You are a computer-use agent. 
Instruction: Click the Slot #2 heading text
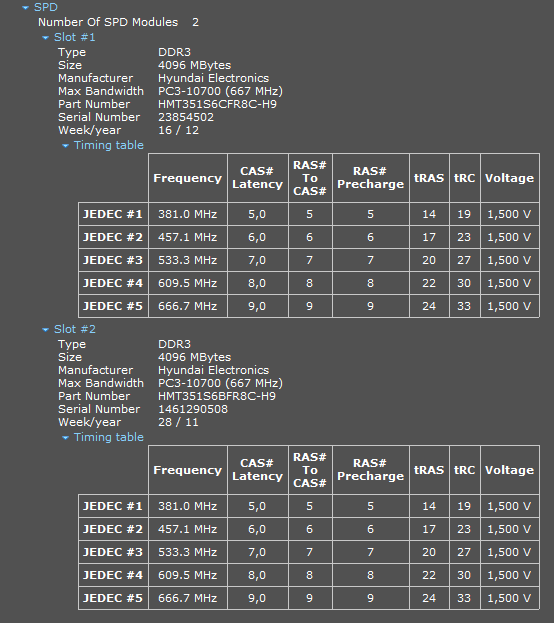pyautogui.click(x=75, y=329)
